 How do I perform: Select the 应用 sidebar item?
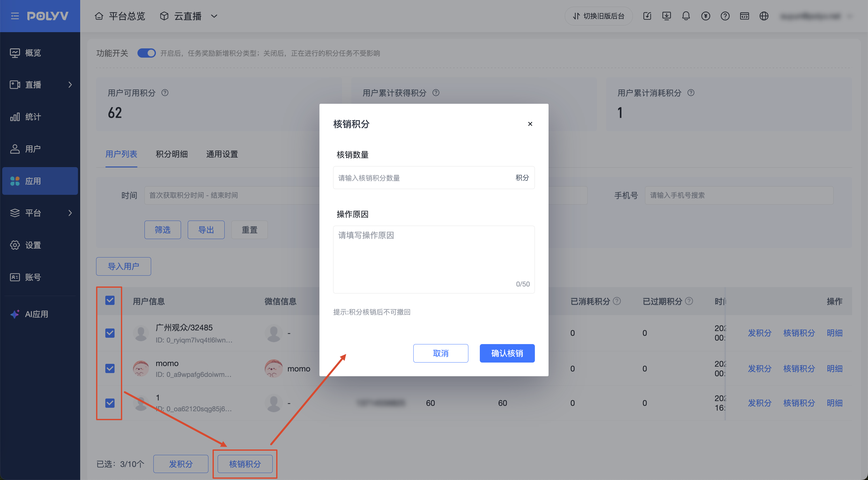[x=40, y=181]
